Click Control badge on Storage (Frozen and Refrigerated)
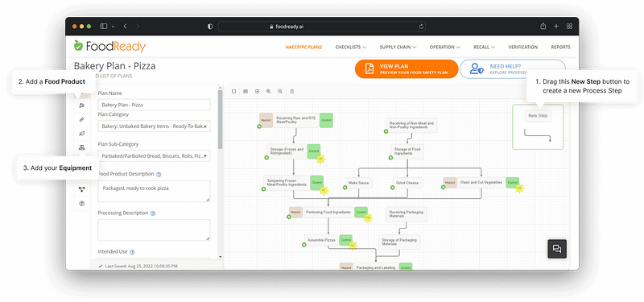 313,151
